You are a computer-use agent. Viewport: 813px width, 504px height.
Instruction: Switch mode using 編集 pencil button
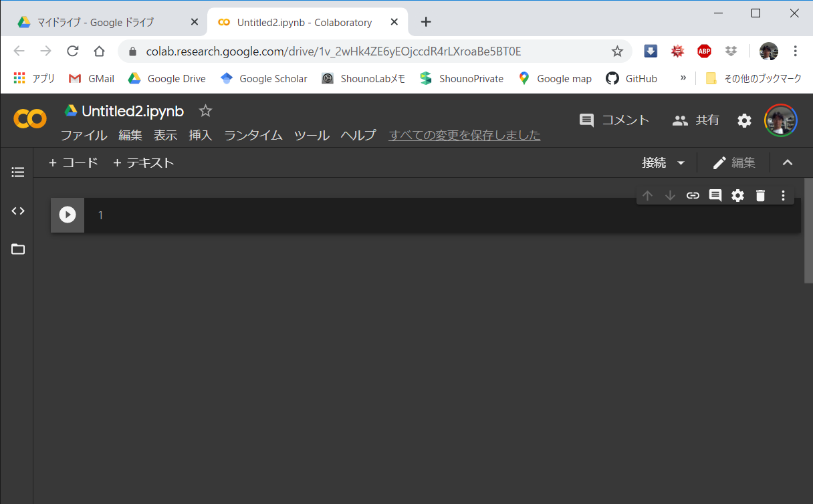(734, 162)
